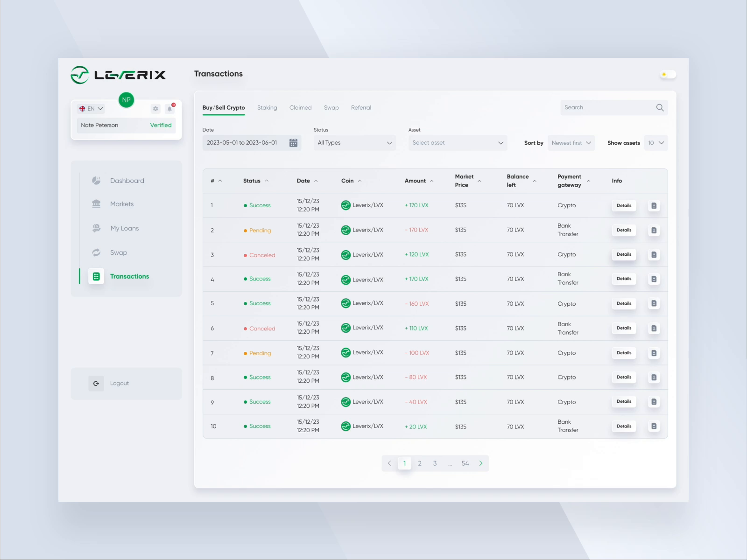Image resolution: width=747 pixels, height=560 pixels.
Task: Open Markets from the sidebar
Action: coord(122,204)
